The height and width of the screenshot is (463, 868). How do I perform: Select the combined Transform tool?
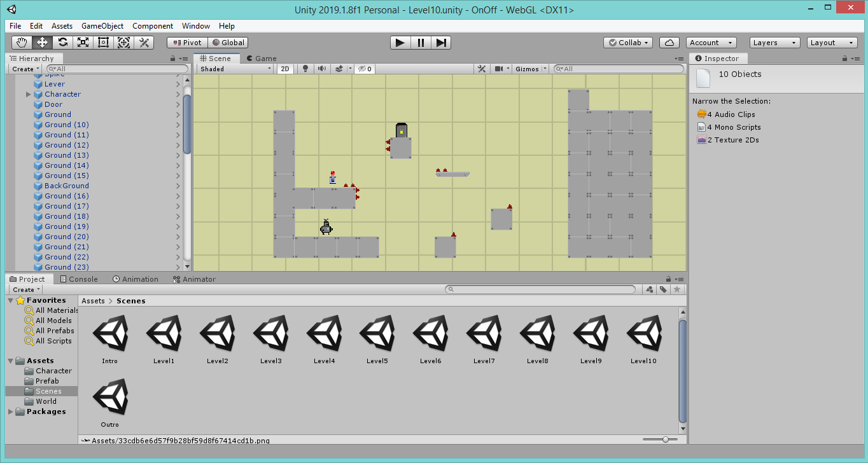[x=123, y=43]
